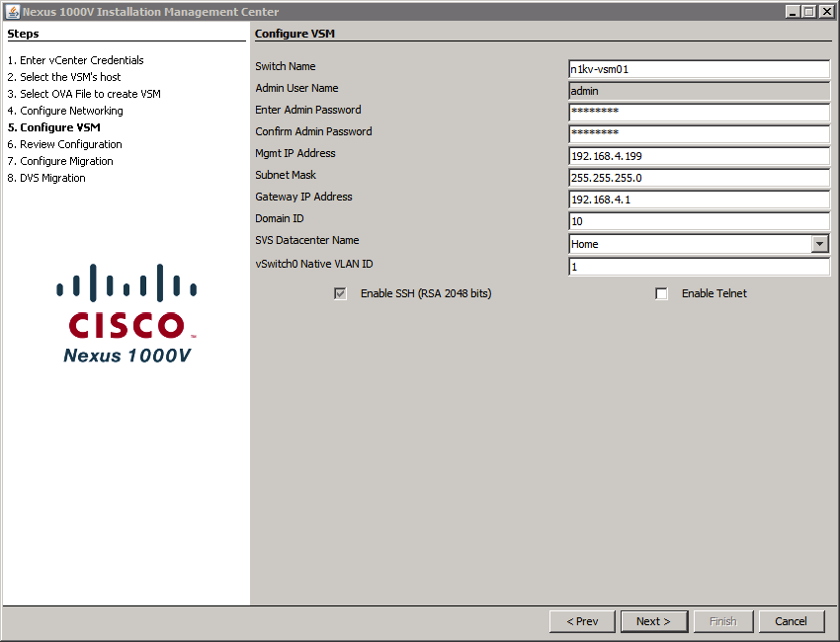Screen dimensions: 840x642
Task: Click the Steps panel heading
Action: click(23, 34)
